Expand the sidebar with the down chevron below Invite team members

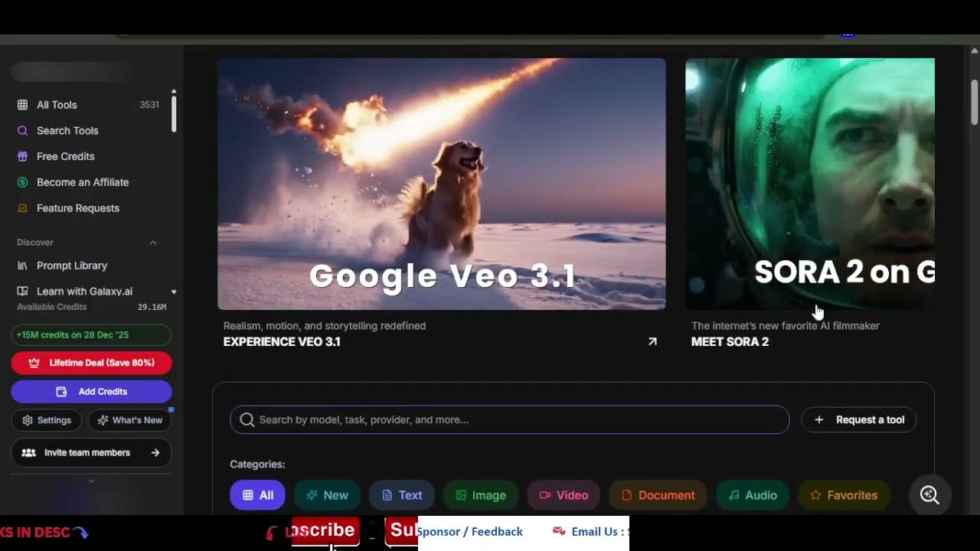[x=91, y=481]
